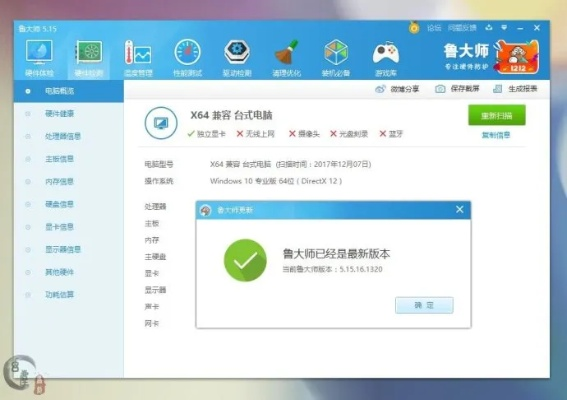Minimize the 鲁大师 window

point(520,28)
